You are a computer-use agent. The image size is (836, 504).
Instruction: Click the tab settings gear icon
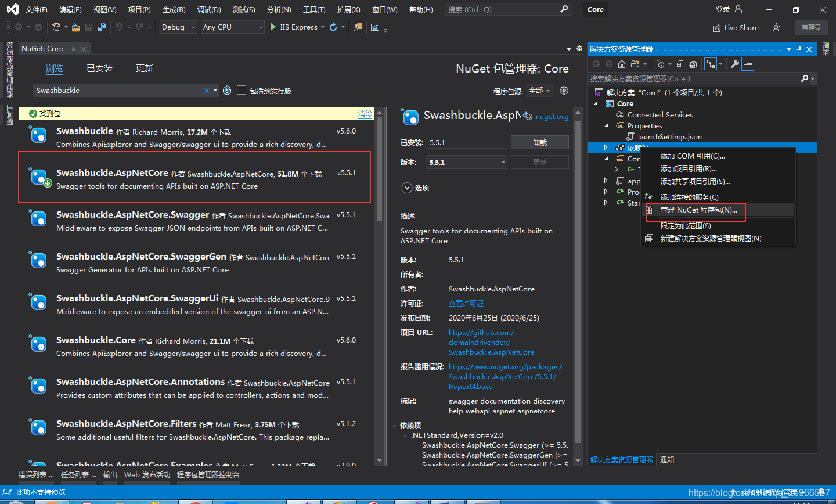pyautogui.click(x=579, y=49)
